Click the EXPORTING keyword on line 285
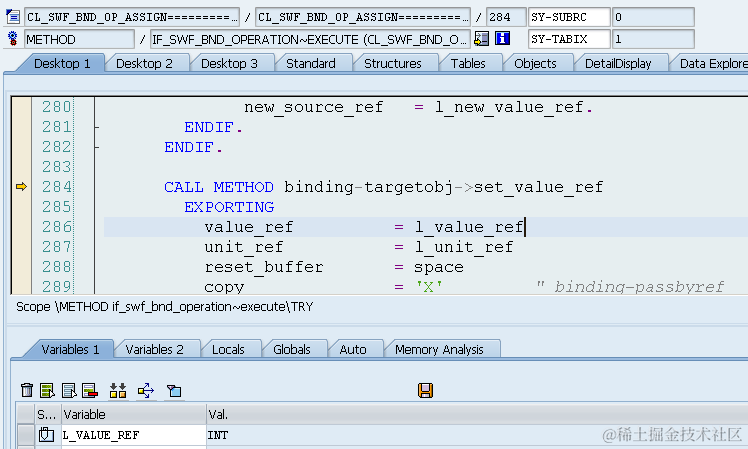 [x=229, y=207]
